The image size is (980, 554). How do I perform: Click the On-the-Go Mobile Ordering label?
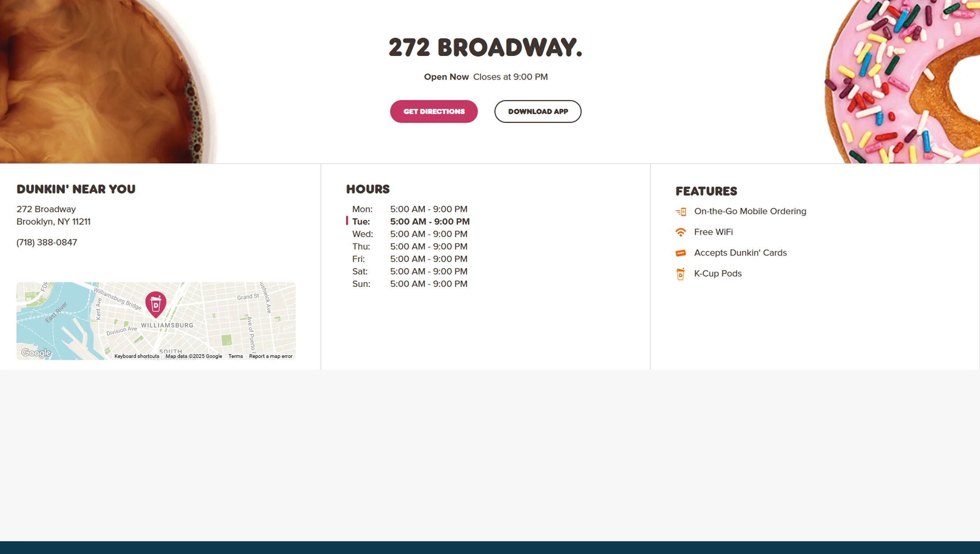pos(750,212)
